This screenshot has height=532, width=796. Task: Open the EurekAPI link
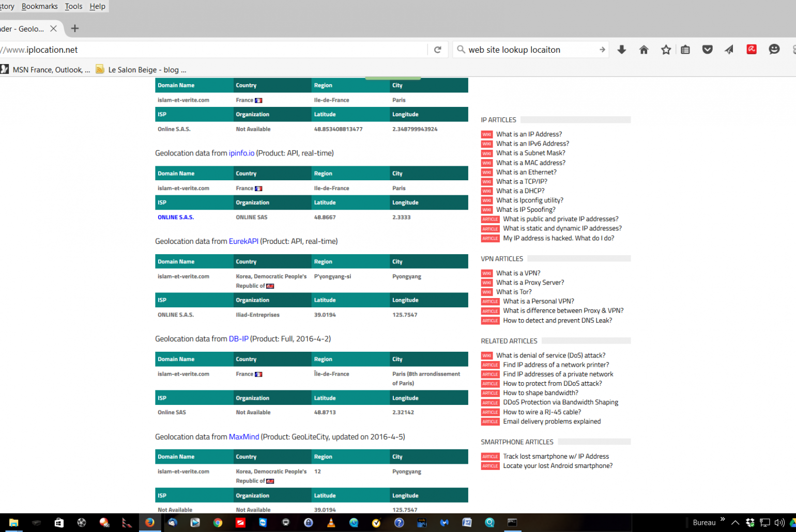point(243,241)
